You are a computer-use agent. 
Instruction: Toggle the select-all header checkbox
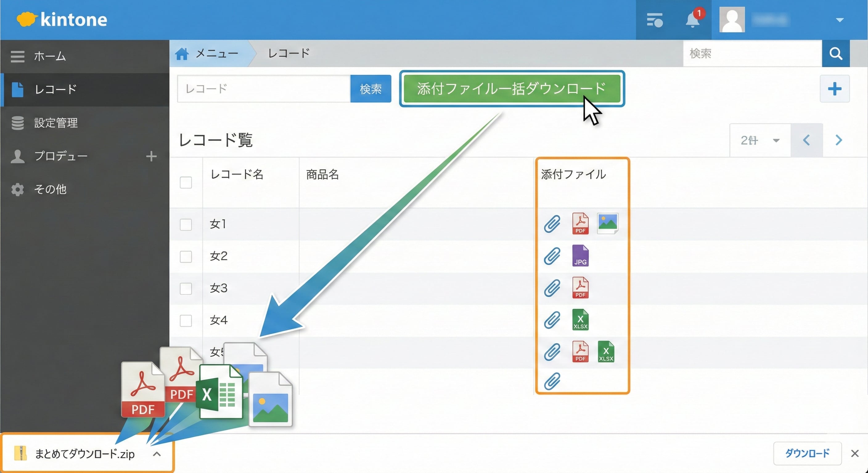coord(186,183)
